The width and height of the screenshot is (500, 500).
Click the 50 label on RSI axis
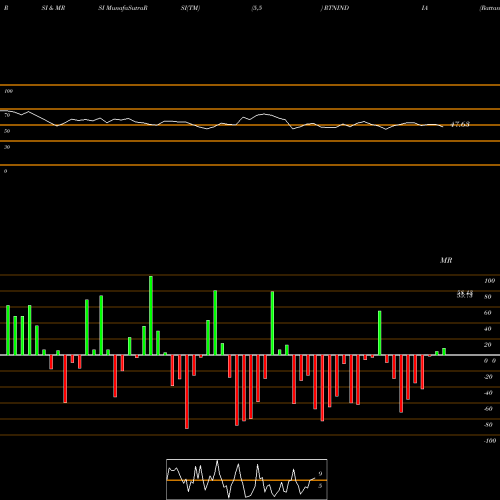pyautogui.click(x=7, y=131)
